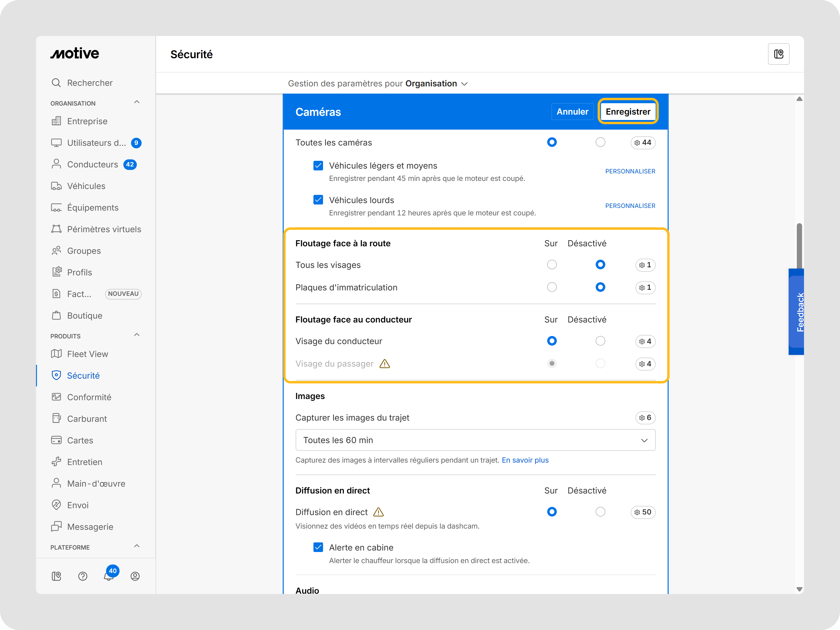Disable Visage du conducteur blurring
The image size is (840, 630).
pyautogui.click(x=600, y=341)
